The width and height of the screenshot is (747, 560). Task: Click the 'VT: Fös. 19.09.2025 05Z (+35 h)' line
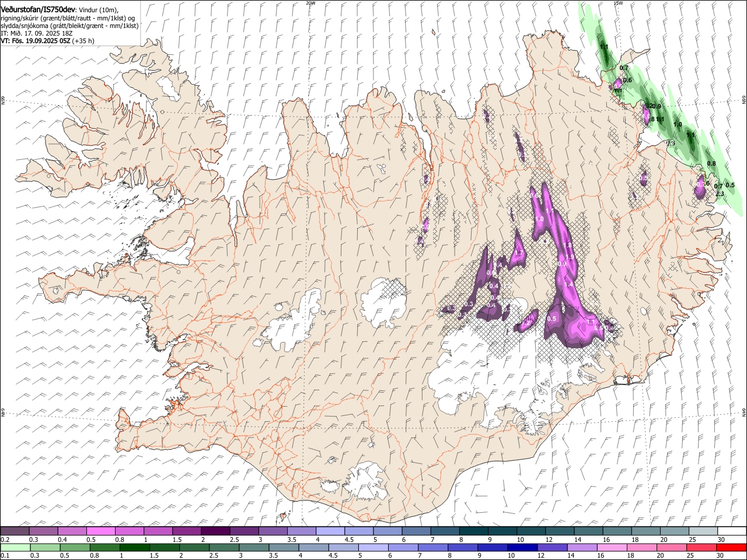pos(47,41)
